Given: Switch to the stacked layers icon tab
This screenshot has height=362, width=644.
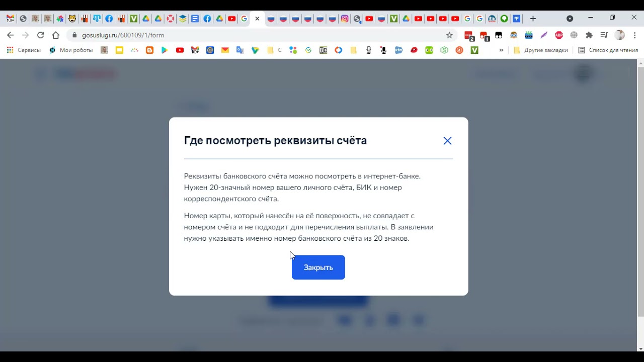Looking at the screenshot, I should click(183, 19).
